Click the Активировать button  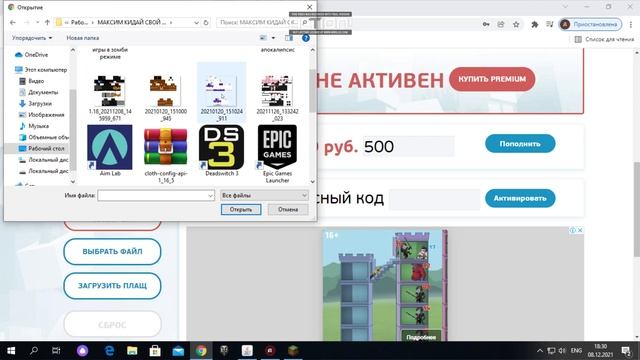point(520,198)
